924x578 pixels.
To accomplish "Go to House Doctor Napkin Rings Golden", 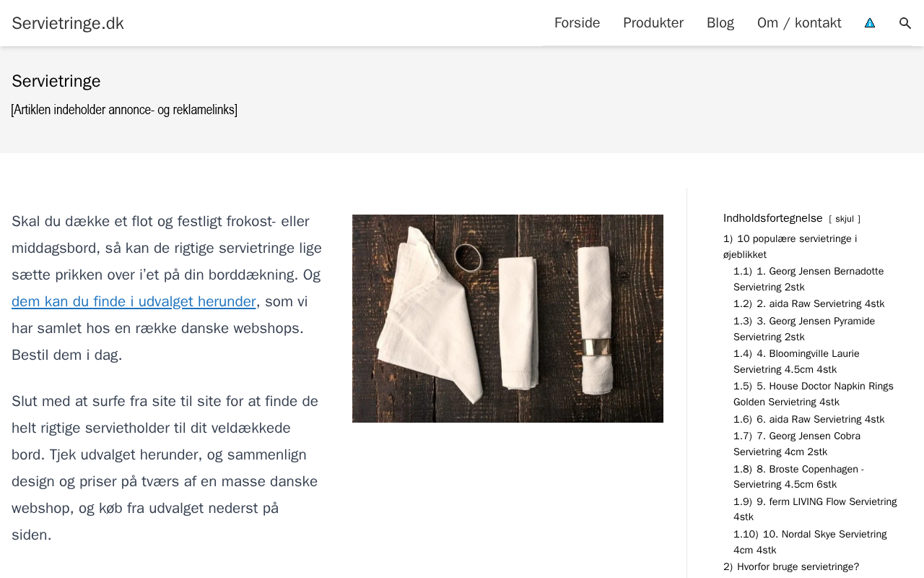I will [x=814, y=394].
